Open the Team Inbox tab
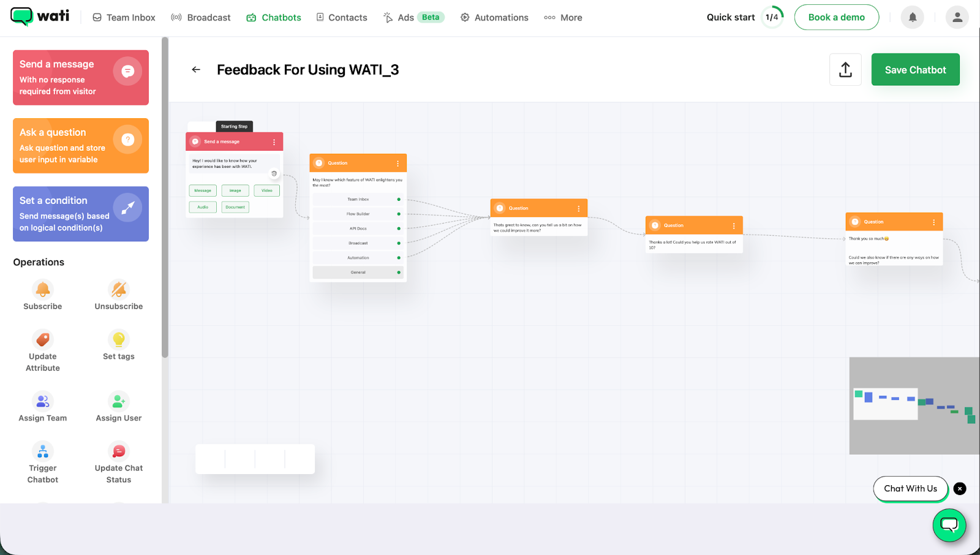This screenshot has height=555, width=980. point(124,18)
